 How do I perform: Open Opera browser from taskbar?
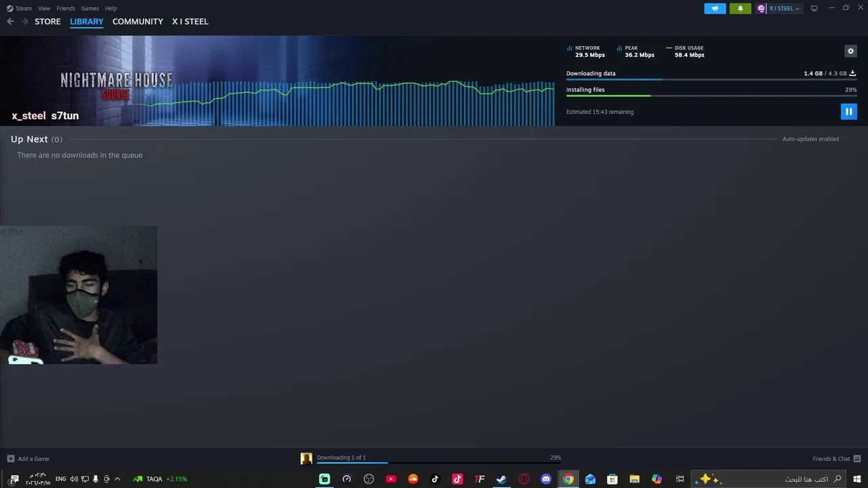coord(524,479)
